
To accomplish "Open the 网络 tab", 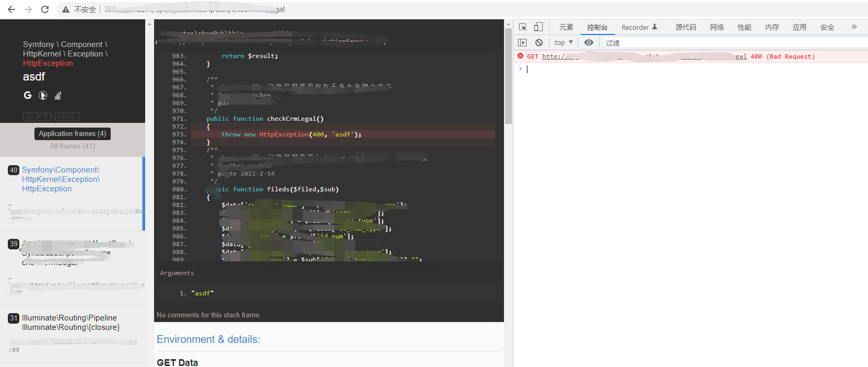I will (x=717, y=27).
